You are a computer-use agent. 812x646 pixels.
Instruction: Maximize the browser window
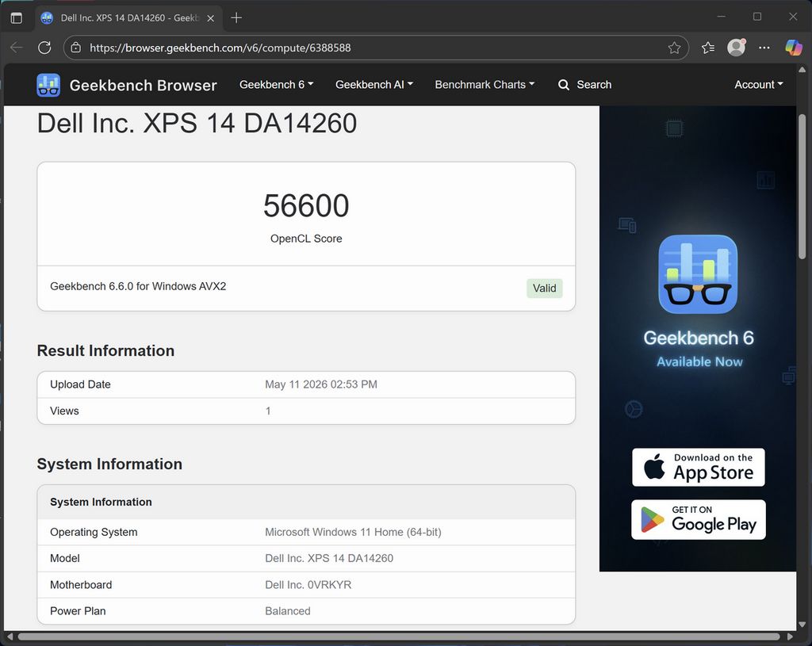tap(757, 17)
